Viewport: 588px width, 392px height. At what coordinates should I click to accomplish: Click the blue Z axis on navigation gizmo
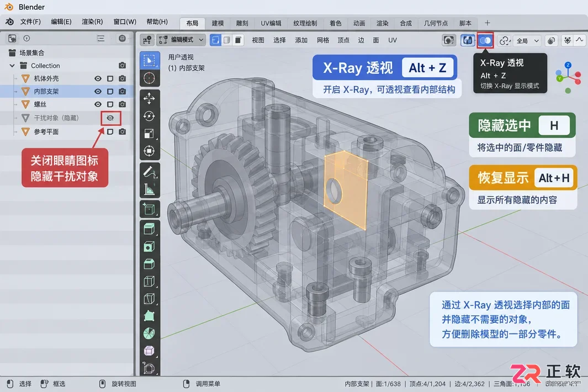568,65
